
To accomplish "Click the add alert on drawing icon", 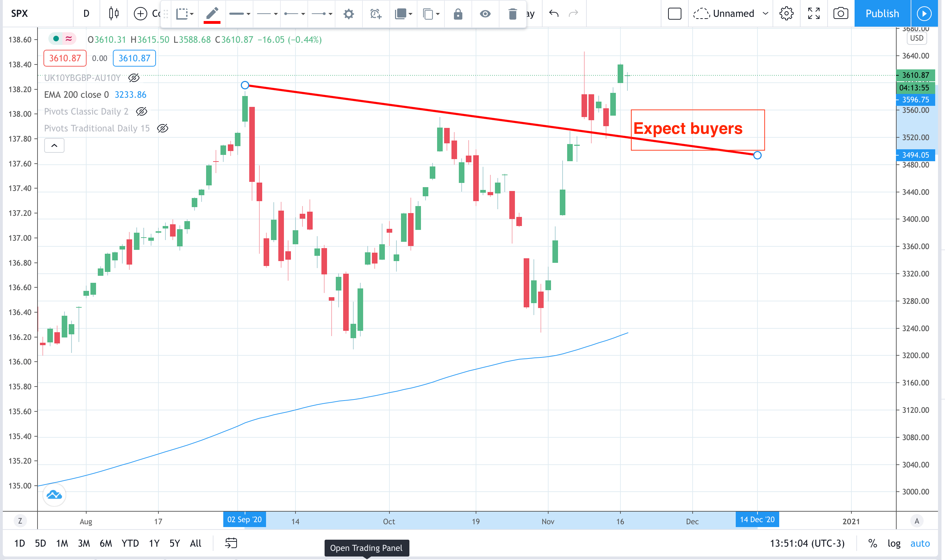I will point(375,14).
